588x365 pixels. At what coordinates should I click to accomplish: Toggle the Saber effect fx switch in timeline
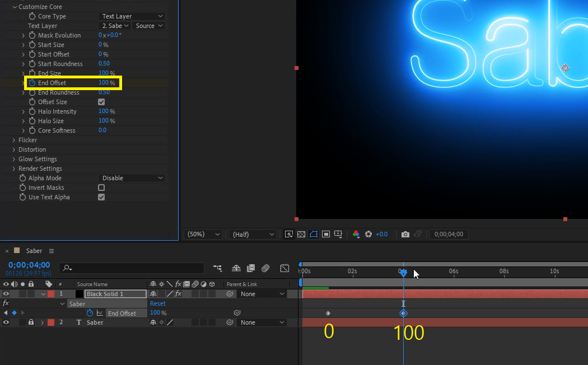click(6, 303)
